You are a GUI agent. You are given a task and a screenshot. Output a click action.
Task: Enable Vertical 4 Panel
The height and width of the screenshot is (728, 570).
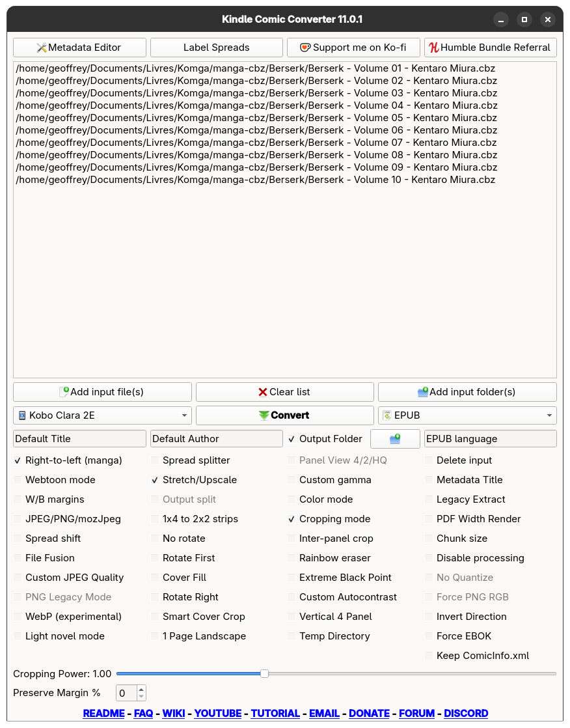pyautogui.click(x=292, y=616)
